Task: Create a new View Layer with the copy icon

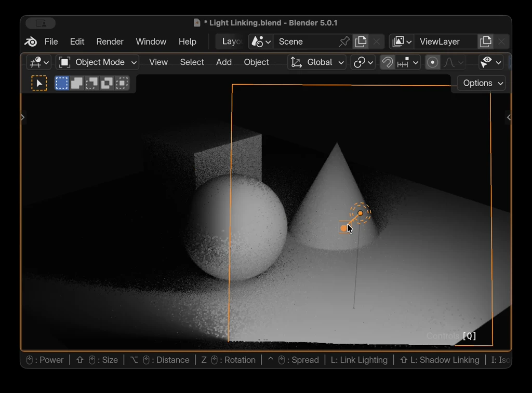Action: [486, 42]
